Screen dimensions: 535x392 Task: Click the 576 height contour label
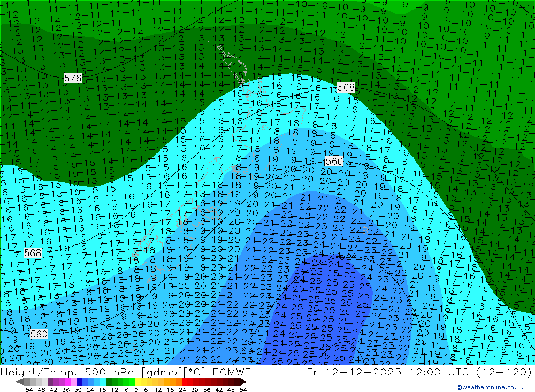73,79
